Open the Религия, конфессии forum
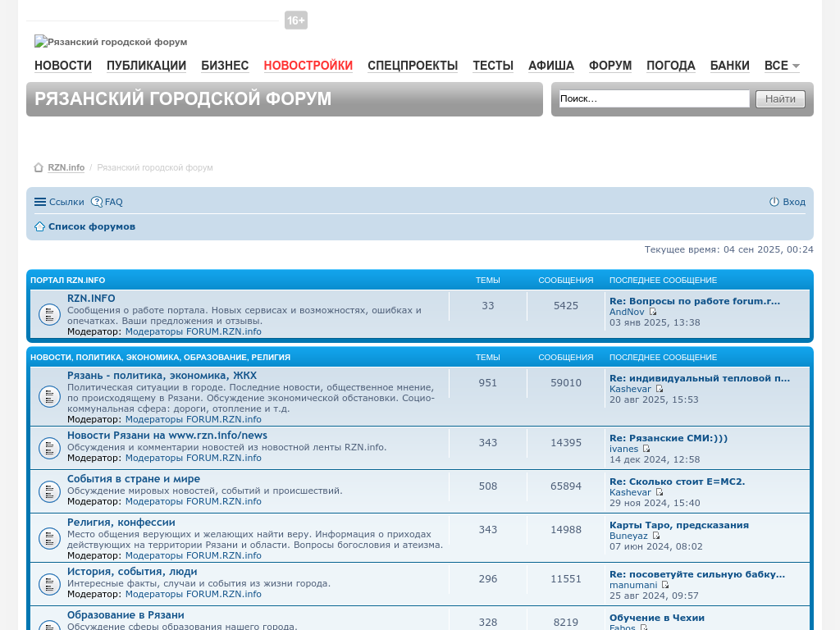The image size is (840, 630). [x=121, y=523]
